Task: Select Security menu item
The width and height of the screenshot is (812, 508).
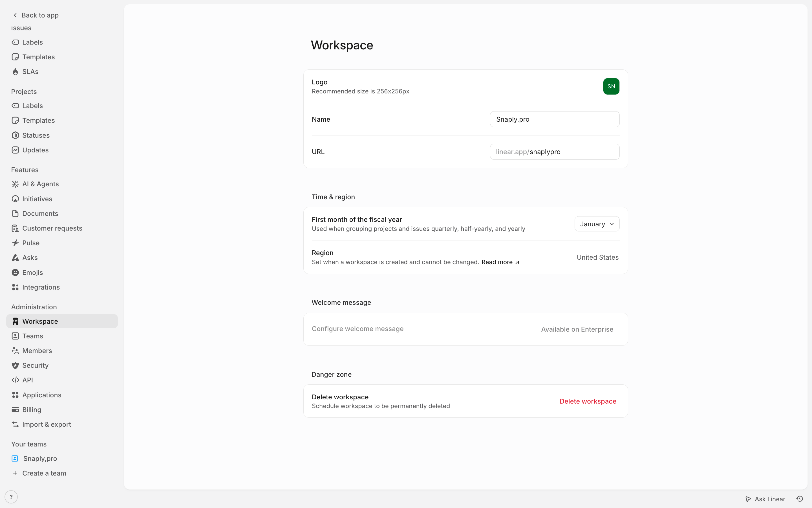Action: (62, 365)
